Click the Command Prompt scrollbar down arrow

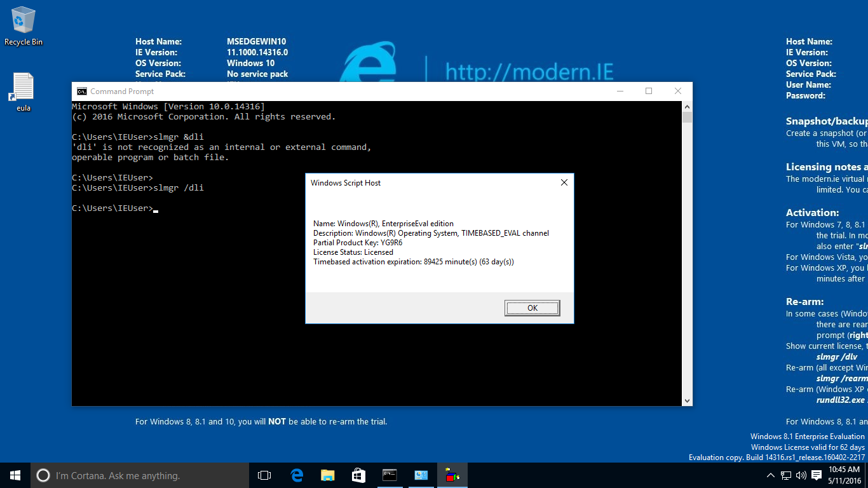687,401
